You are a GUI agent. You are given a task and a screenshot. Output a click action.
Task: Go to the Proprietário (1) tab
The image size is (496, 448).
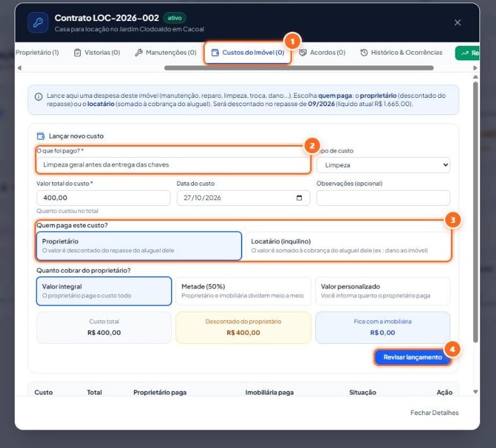[37, 53]
